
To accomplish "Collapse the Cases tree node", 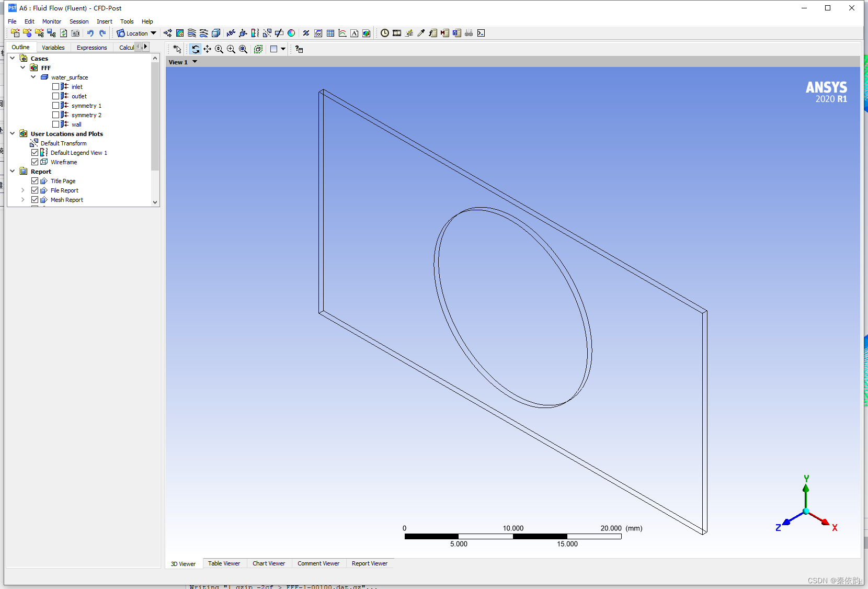I will pyautogui.click(x=13, y=58).
